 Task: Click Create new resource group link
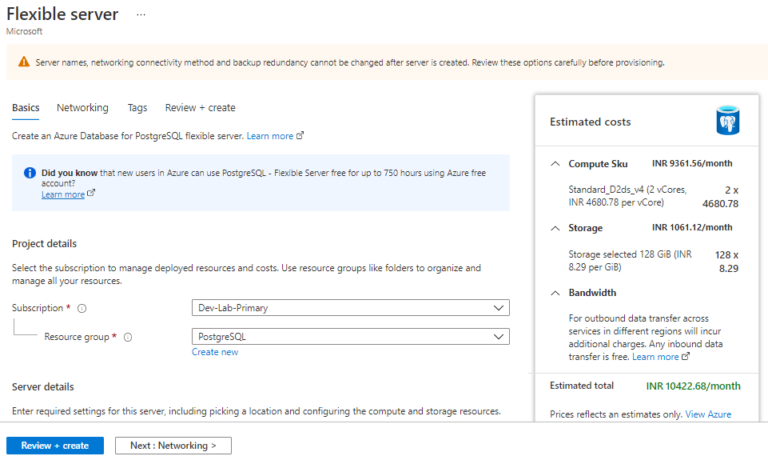215,352
